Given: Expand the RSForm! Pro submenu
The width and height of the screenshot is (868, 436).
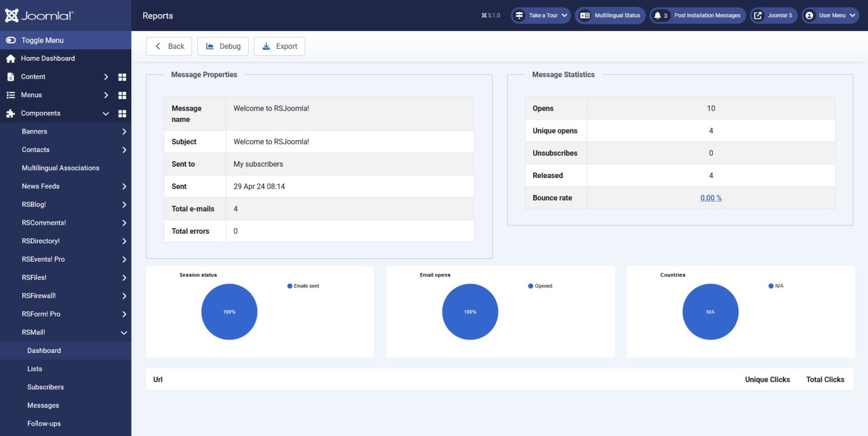Looking at the screenshot, I should 124,314.
